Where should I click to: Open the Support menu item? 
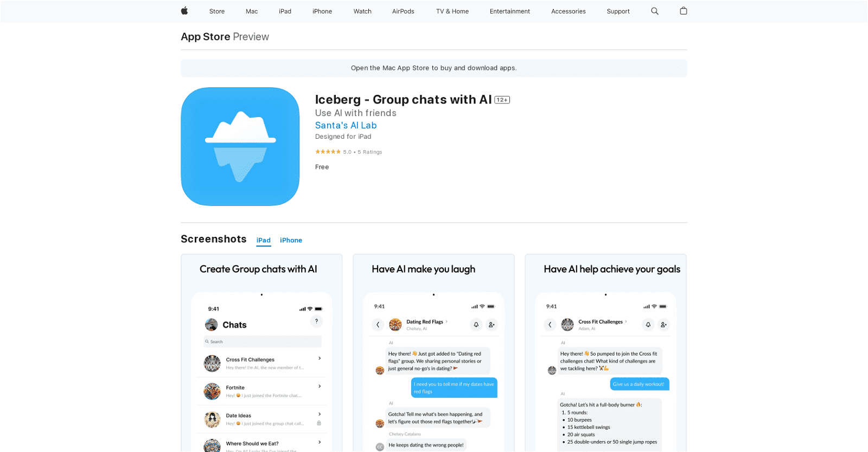coord(618,11)
